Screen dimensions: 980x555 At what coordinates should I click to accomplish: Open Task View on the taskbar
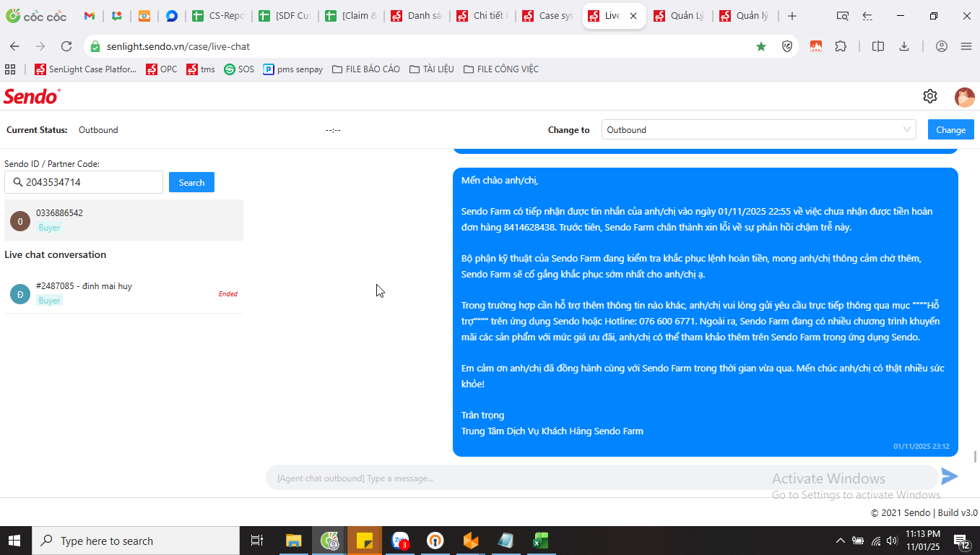(x=256, y=541)
